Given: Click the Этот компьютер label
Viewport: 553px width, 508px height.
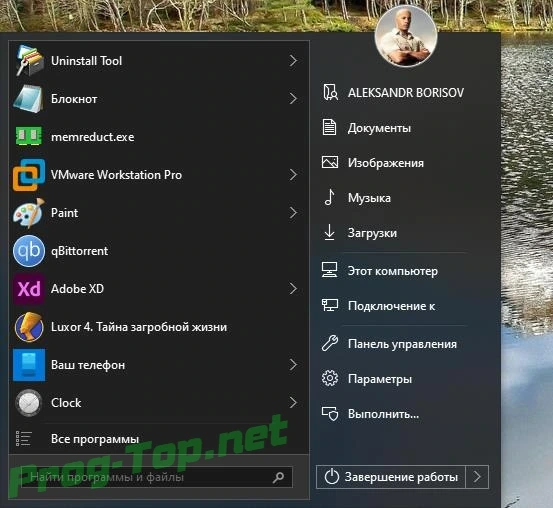Looking at the screenshot, I should [393, 271].
